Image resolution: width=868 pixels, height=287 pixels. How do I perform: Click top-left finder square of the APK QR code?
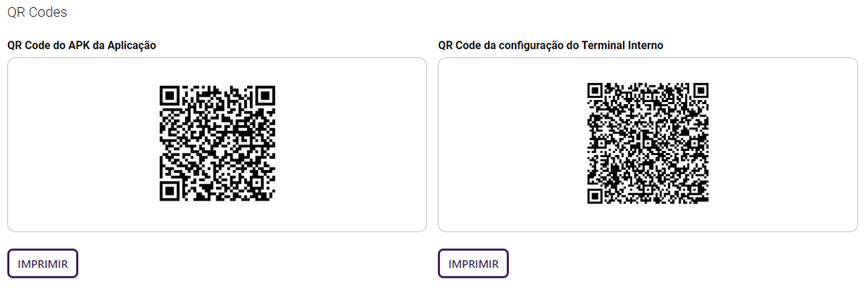[169, 95]
